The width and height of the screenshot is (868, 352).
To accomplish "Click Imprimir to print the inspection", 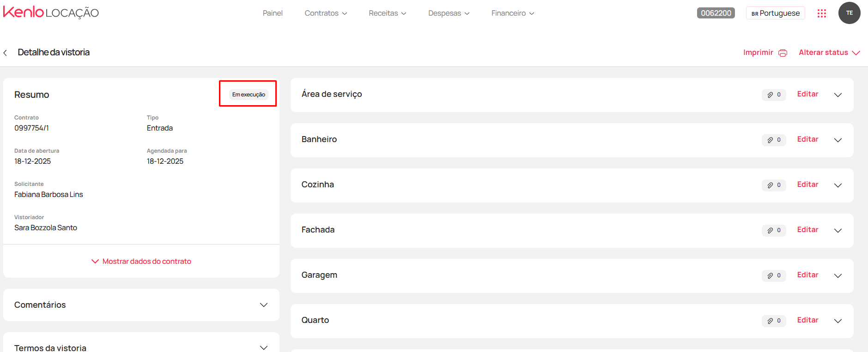I will 758,53.
